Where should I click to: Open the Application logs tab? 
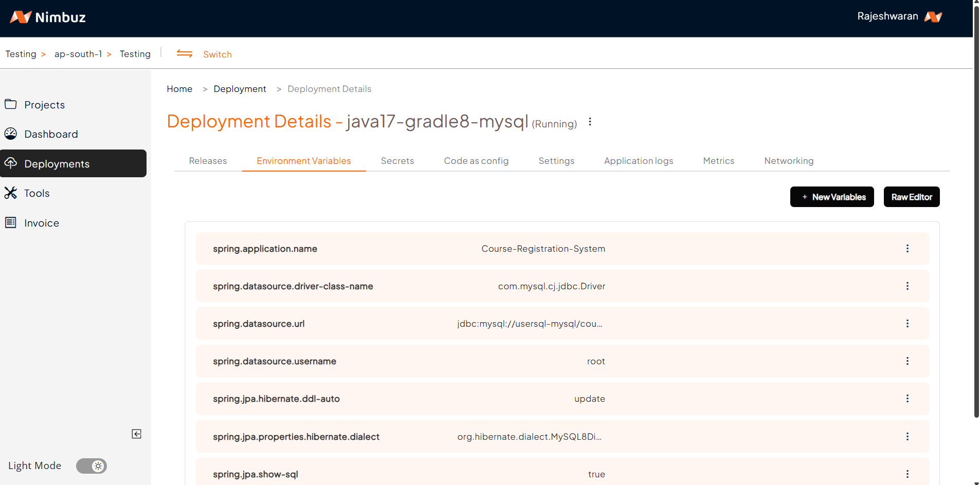click(x=638, y=161)
